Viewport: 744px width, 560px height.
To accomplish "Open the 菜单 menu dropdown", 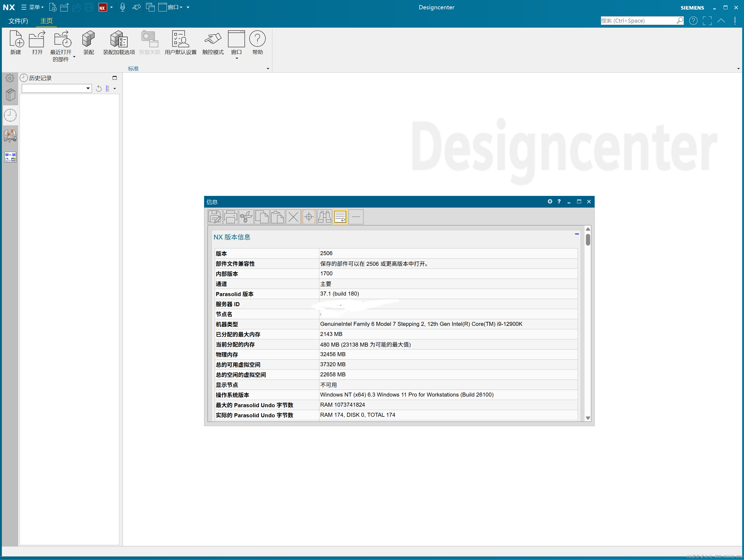I will (33, 7).
